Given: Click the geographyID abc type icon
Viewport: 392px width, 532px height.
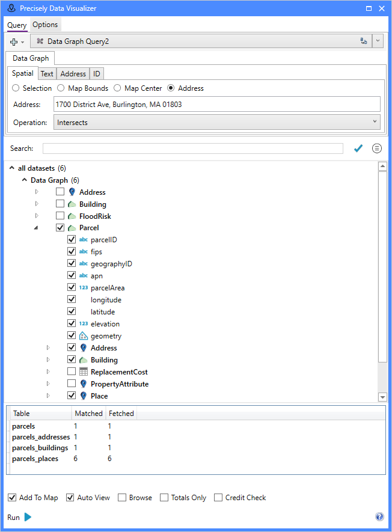Looking at the screenshot, I should tap(84, 263).
